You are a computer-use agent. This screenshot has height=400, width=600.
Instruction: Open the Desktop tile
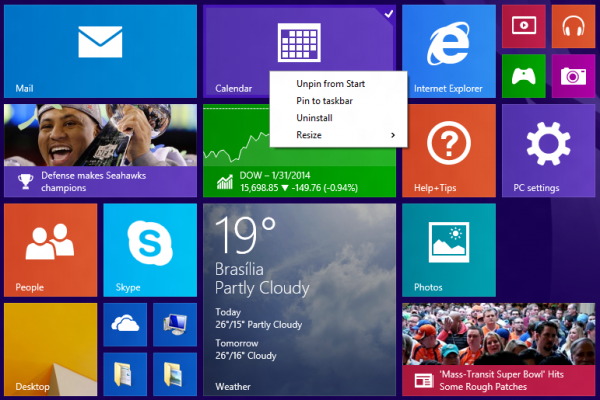[51, 349]
